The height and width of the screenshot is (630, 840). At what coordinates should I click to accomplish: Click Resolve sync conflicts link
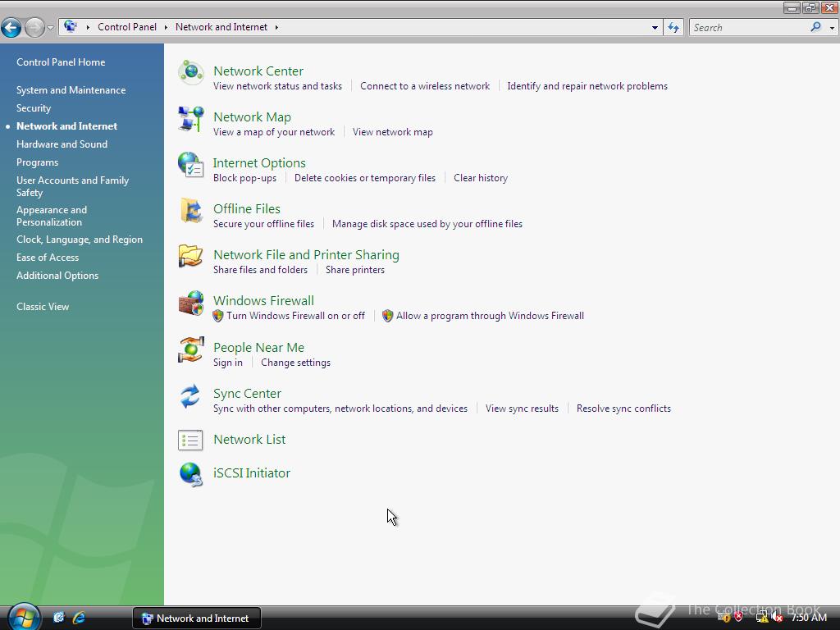(623, 409)
